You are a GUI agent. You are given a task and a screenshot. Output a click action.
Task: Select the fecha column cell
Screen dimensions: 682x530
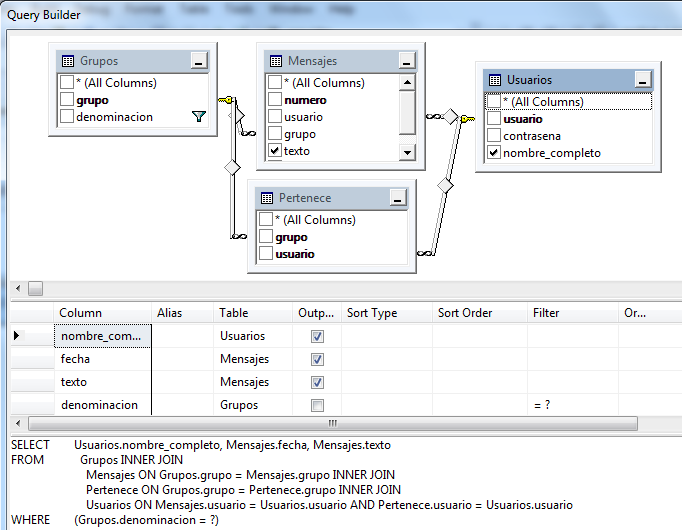pos(103,359)
